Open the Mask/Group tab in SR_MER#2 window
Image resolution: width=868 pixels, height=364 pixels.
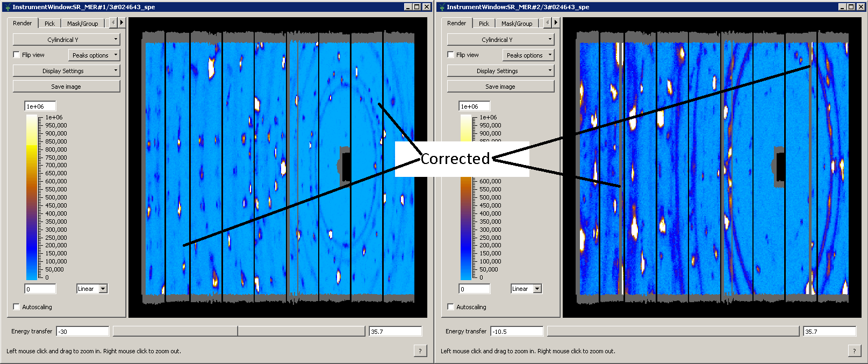[x=517, y=24]
